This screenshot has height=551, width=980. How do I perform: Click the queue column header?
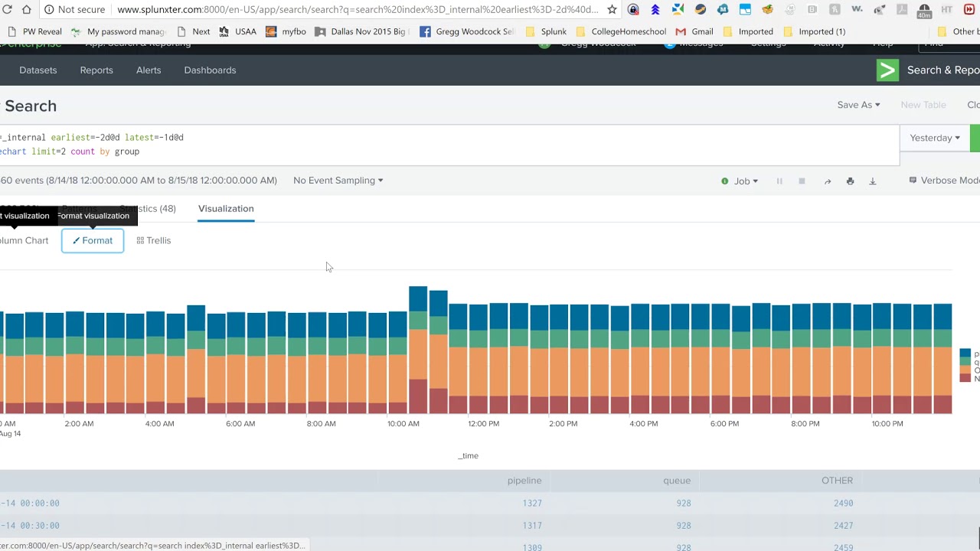coord(677,481)
